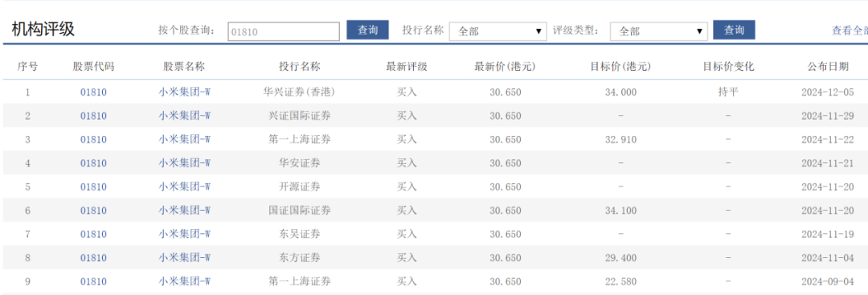Image resolution: width=868 pixels, height=295 pixels.
Task: Click target price 22.580
Action: coord(620,281)
